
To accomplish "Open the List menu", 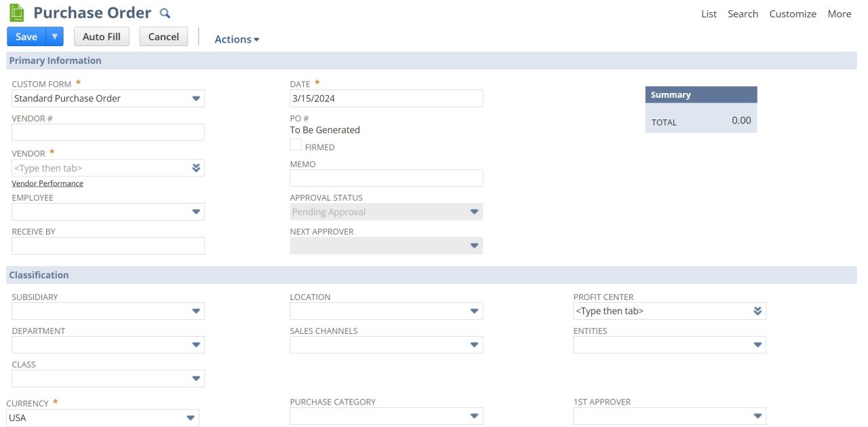I will pyautogui.click(x=708, y=14).
